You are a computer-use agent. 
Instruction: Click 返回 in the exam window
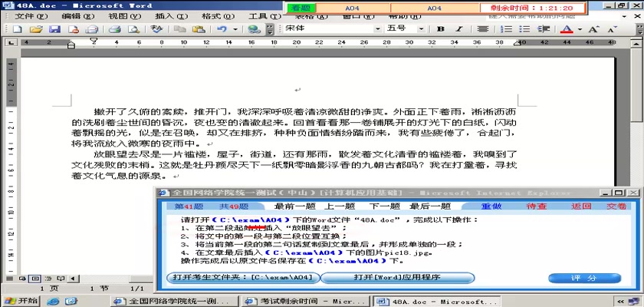pos(581,206)
